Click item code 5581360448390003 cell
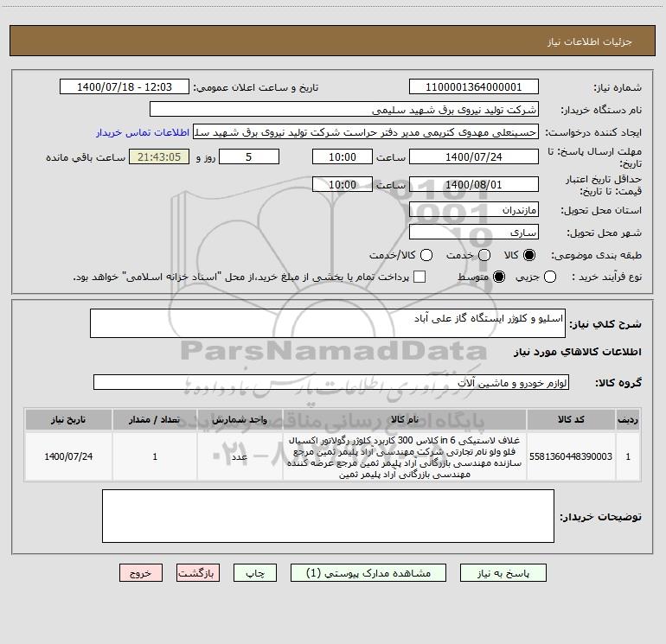Image resolution: width=666 pixels, height=644 pixels. point(571,456)
